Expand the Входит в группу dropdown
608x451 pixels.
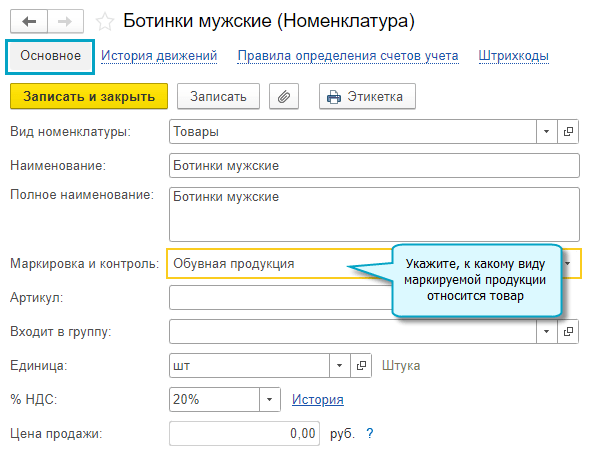click(x=547, y=331)
